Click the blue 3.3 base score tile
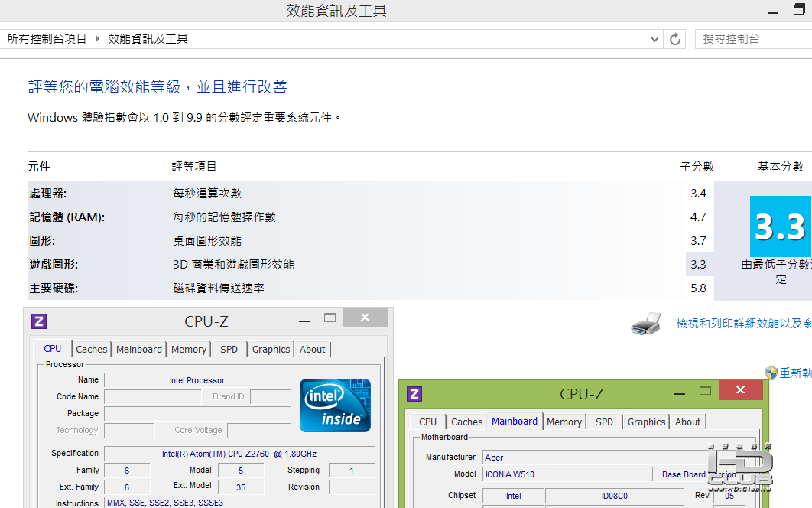Screen dimensions: 812x508 pos(781,226)
